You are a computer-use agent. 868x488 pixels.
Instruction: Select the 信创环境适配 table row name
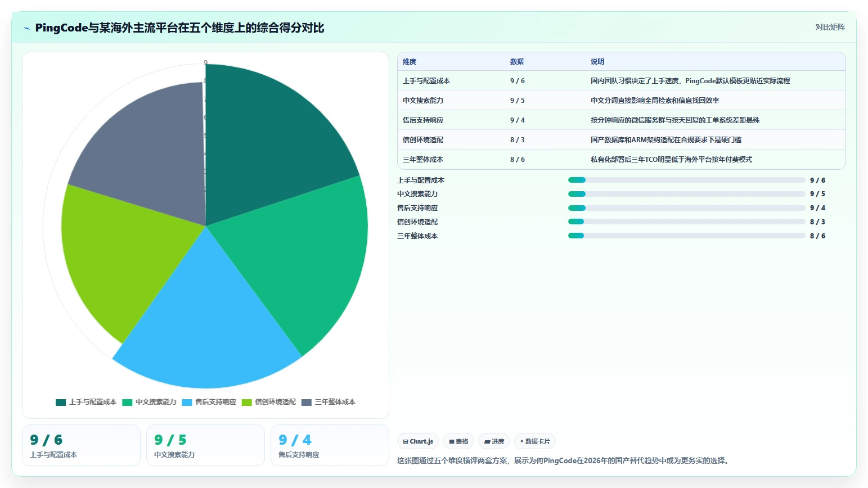pos(423,140)
